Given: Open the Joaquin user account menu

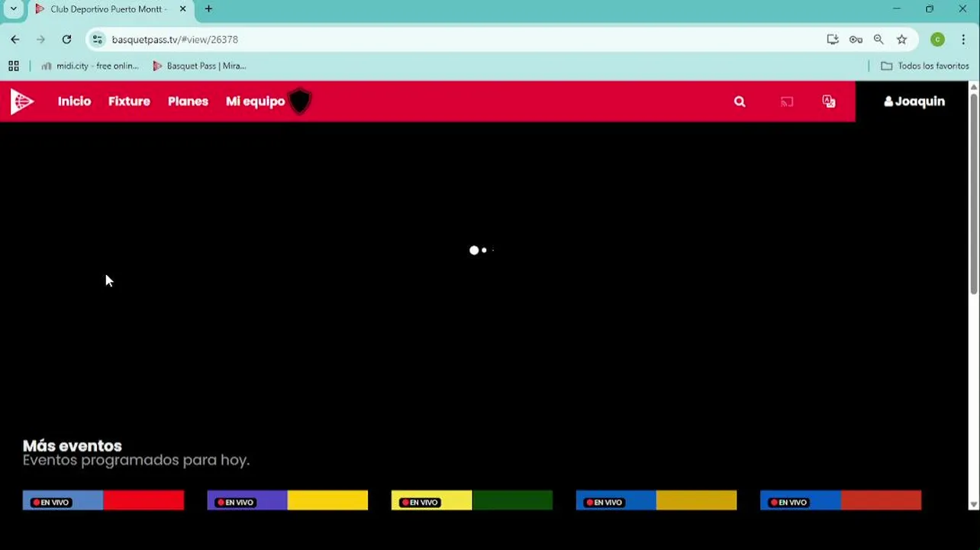Looking at the screenshot, I should pos(914,102).
